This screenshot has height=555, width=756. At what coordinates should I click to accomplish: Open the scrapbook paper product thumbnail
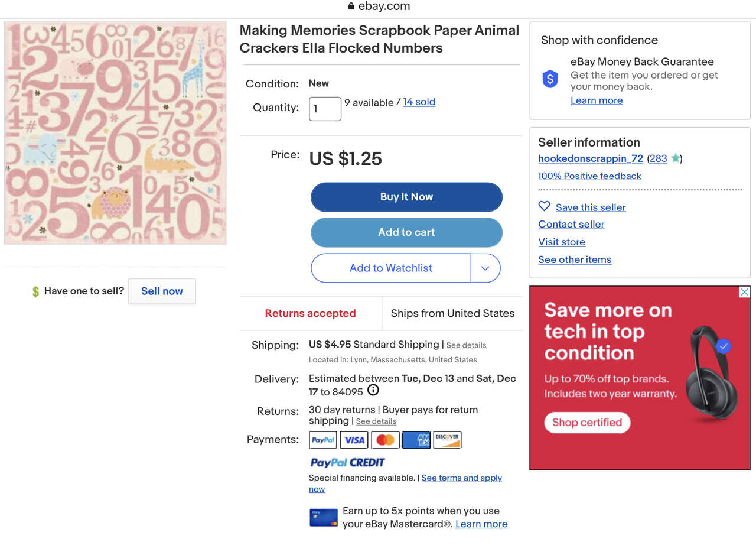click(x=115, y=133)
